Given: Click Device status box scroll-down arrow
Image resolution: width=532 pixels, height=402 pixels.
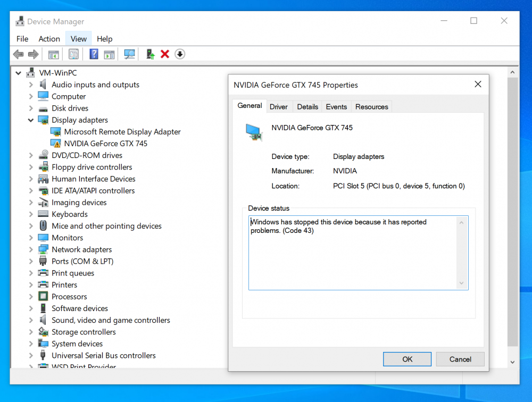Looking at the screenshot, I should coord(461,283).
